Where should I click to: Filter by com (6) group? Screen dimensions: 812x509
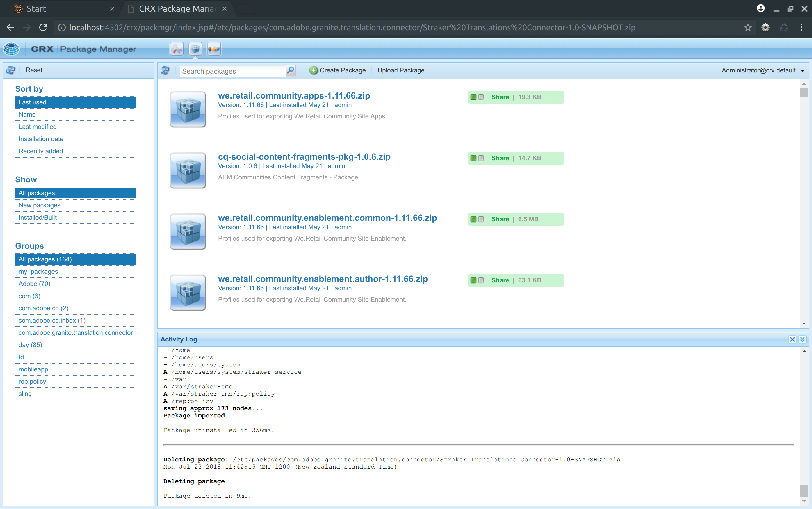[76, 296]
